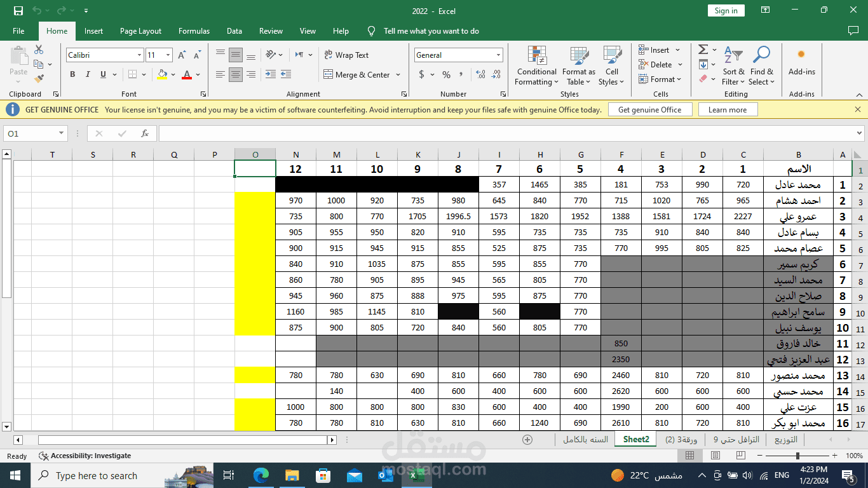The width and height of the screenshot is (868, 488).
Task: Increase the font size with the larger A icon
Action: [182, 55]
